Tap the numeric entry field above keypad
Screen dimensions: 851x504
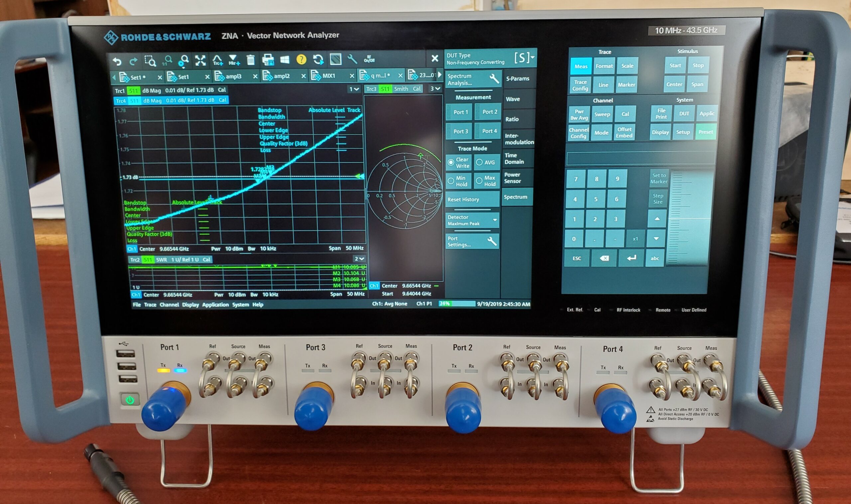[641, 159]
